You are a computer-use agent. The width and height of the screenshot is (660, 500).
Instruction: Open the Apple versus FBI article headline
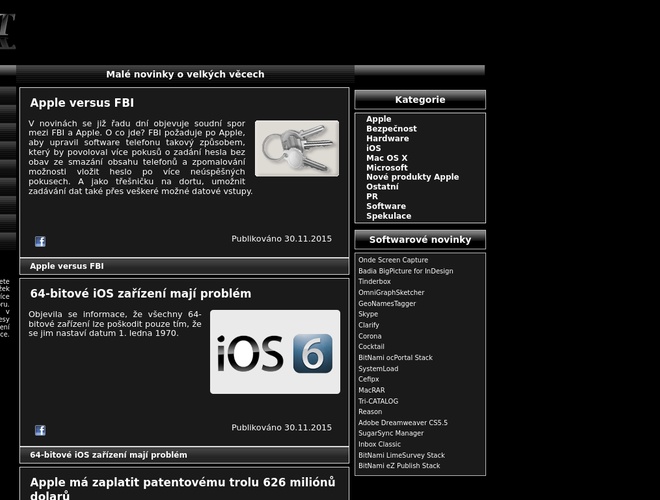(82, 103)
